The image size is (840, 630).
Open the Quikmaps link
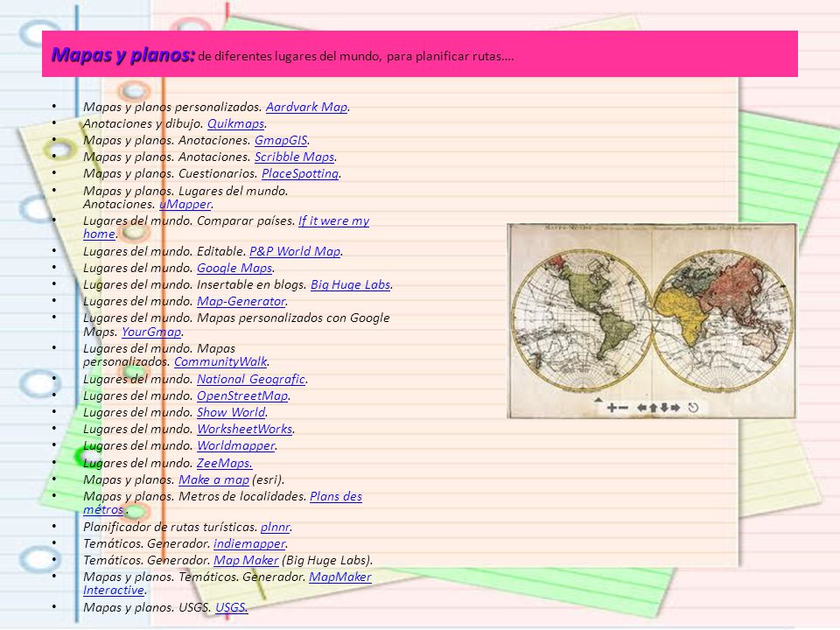(235, 123)
